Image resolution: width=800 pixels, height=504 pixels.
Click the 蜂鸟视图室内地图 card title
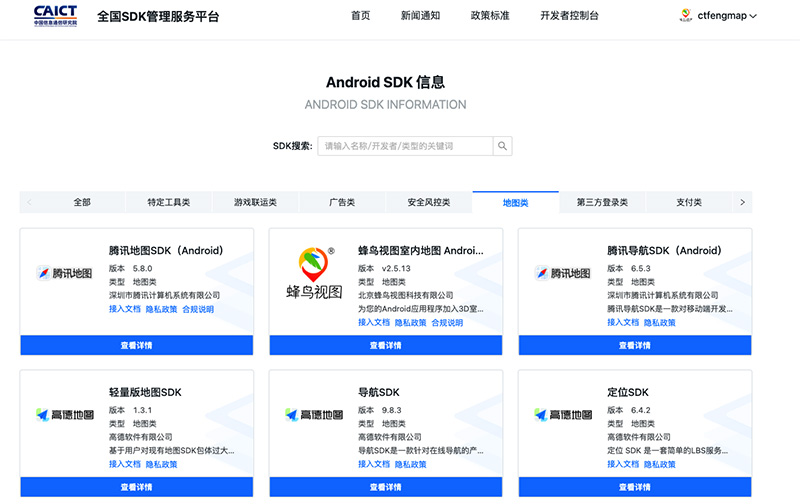(x=421, y=250)
